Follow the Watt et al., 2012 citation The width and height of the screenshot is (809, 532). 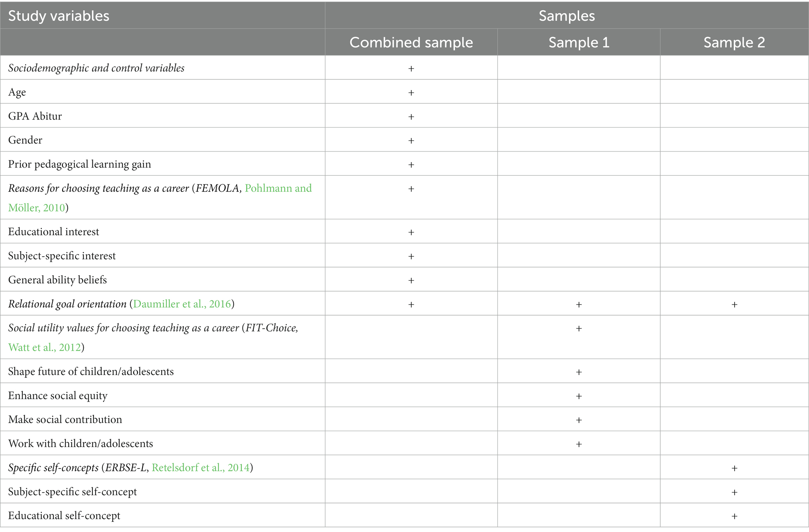(x=45, y=347)
